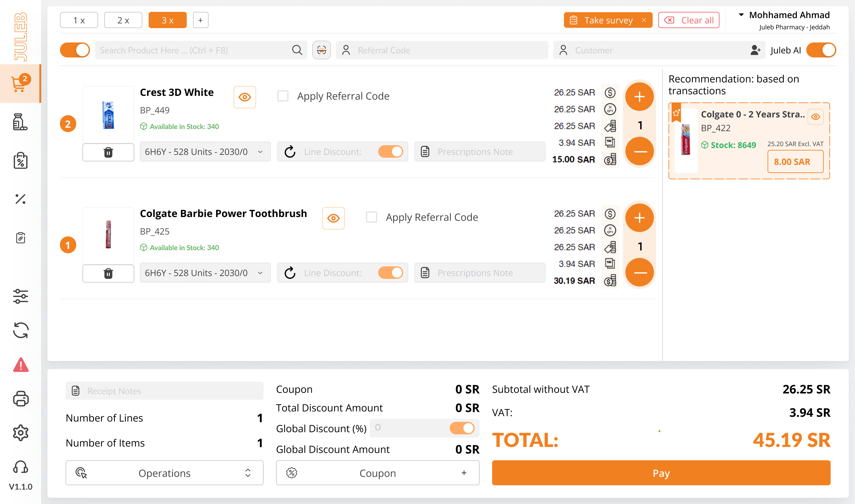
Task: Delete the Colgate Barbie Power Toothbrush line
Action: (x=108, y=274)
